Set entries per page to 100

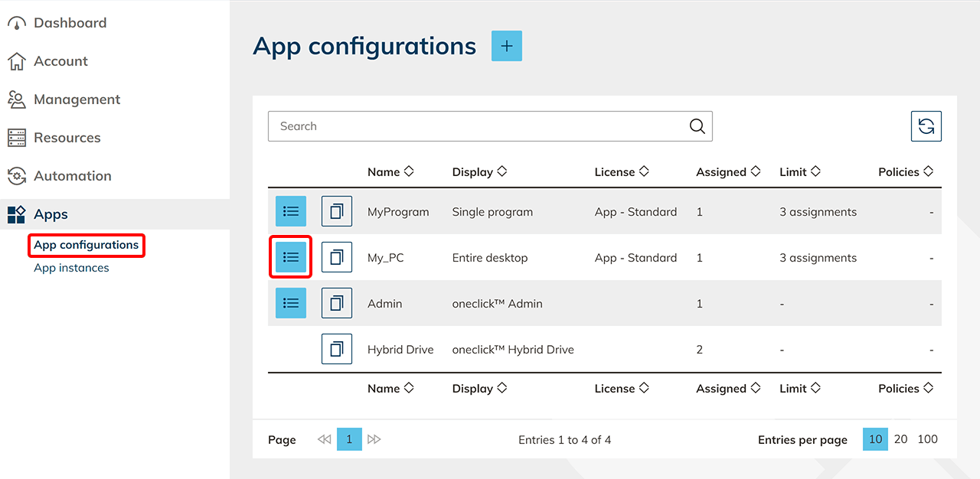tap(927, 439)
